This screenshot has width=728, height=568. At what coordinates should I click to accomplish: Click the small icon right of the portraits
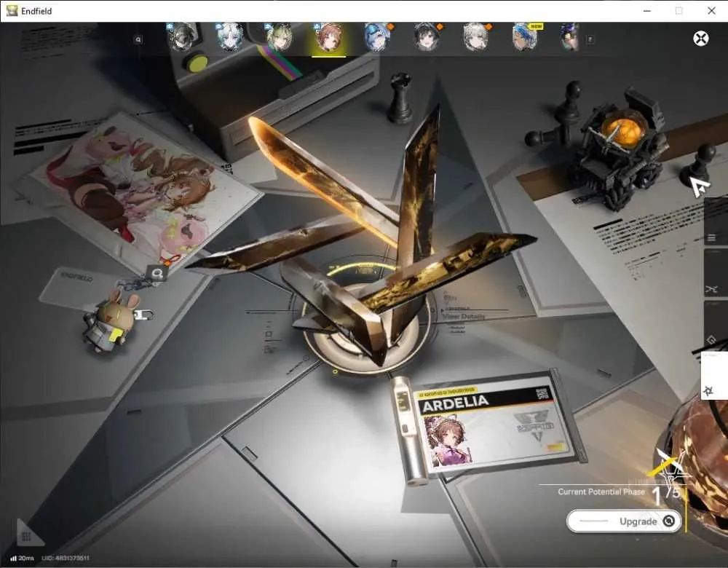pos(590,39)
